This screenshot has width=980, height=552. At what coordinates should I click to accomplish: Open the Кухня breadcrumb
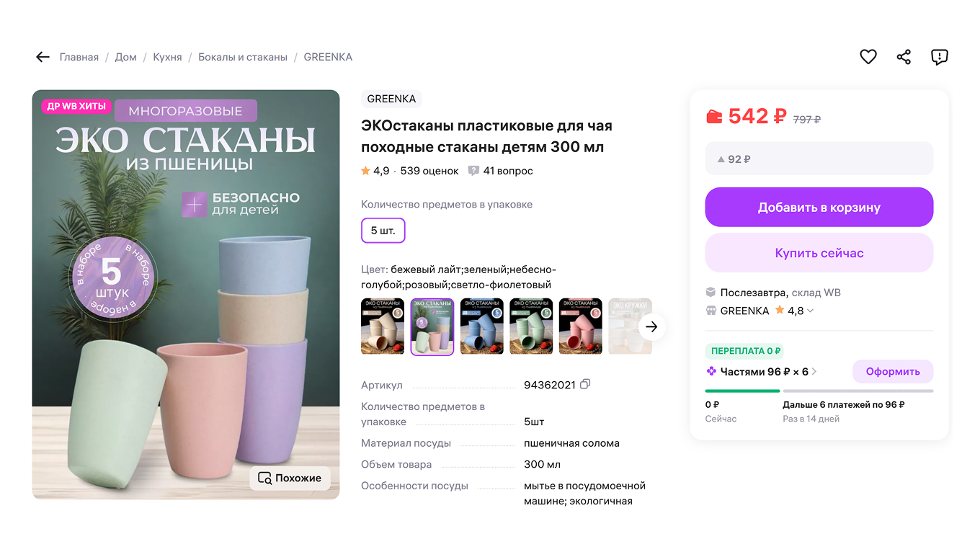pyautogui.click(x=167, y=56)
